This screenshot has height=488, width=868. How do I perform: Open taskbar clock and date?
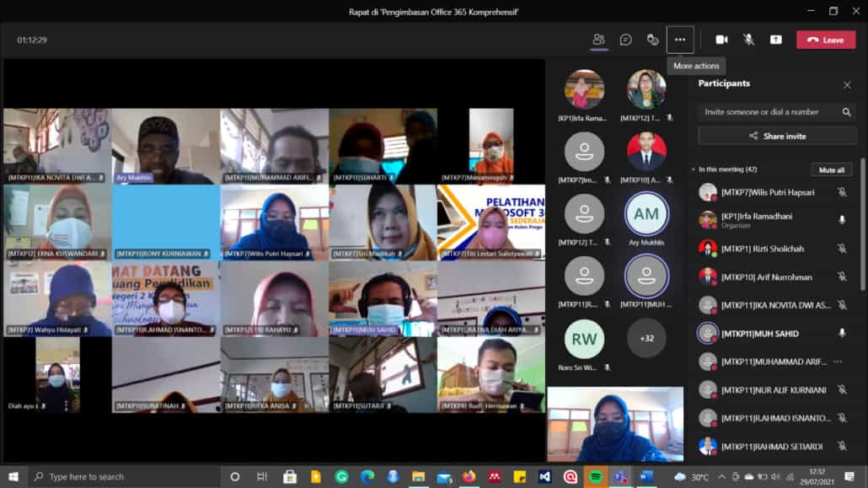(x=817, y=476)
